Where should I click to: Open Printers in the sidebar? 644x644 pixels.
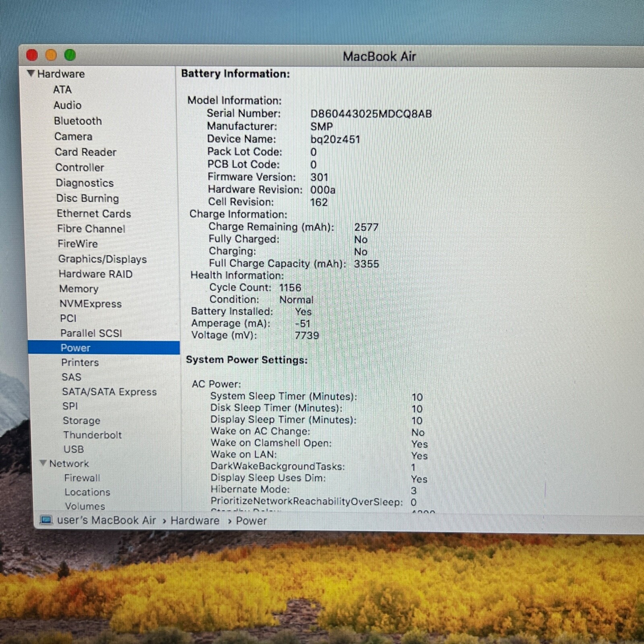click(80, 362)
